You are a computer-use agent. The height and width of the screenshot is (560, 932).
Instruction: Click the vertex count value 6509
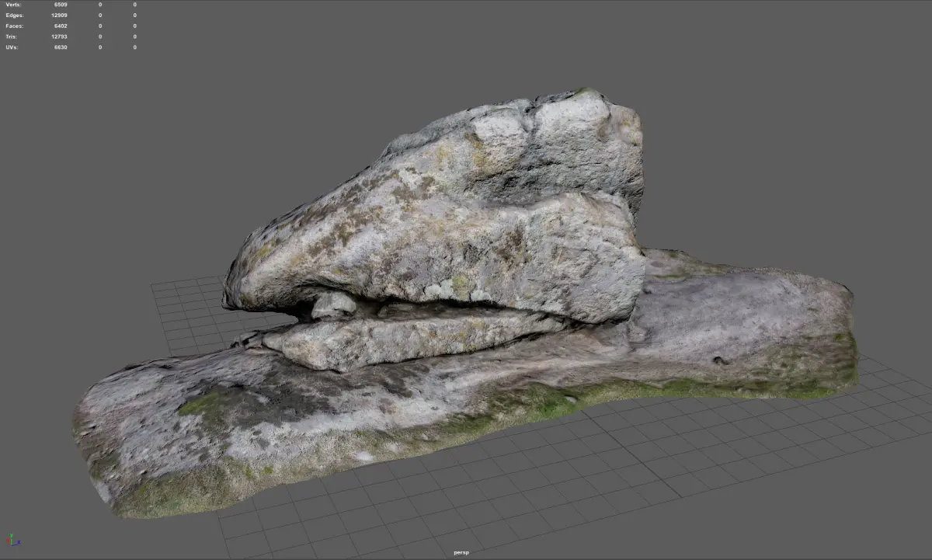pyautogui.click(x=61, y=5)
